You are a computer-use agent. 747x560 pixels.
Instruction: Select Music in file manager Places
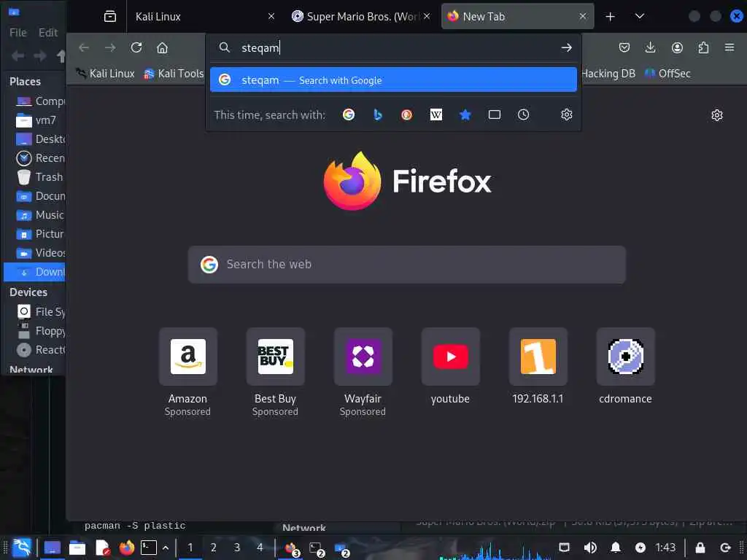coord(35,215)
